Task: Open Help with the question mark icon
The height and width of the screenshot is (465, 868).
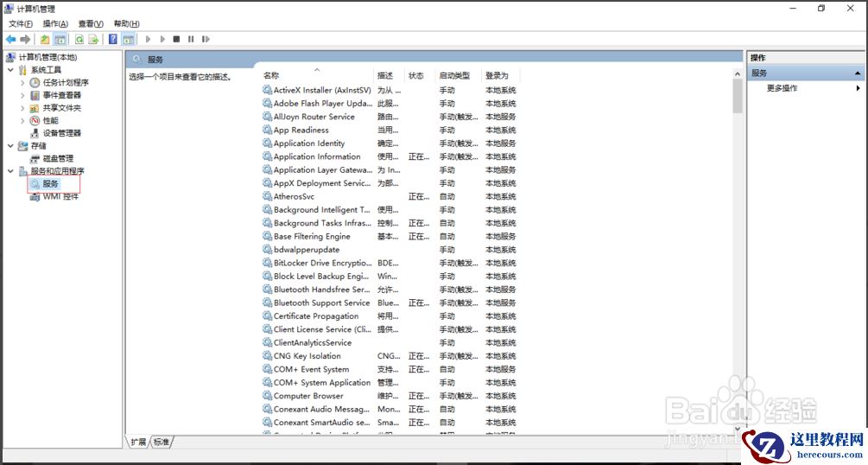Action: coord(113,39)
